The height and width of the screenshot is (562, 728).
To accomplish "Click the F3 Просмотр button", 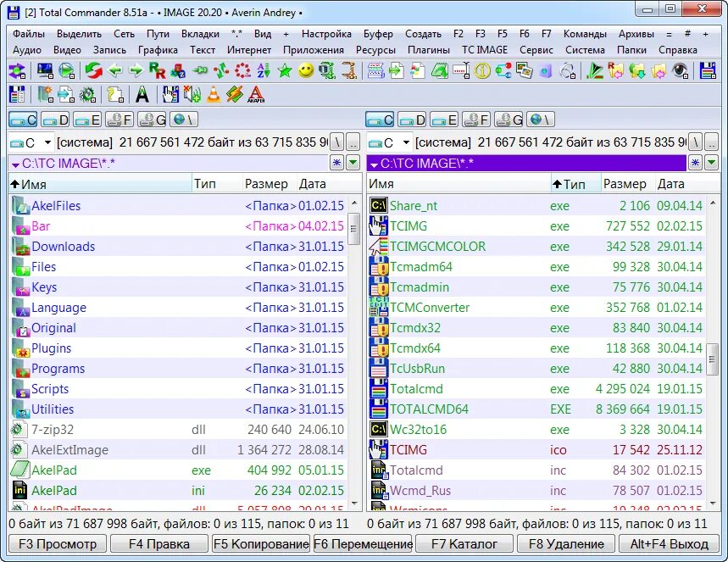I will [58, 544].
